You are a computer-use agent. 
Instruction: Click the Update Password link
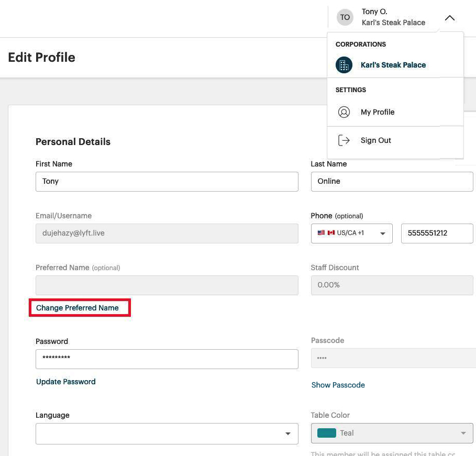point(65,382)
